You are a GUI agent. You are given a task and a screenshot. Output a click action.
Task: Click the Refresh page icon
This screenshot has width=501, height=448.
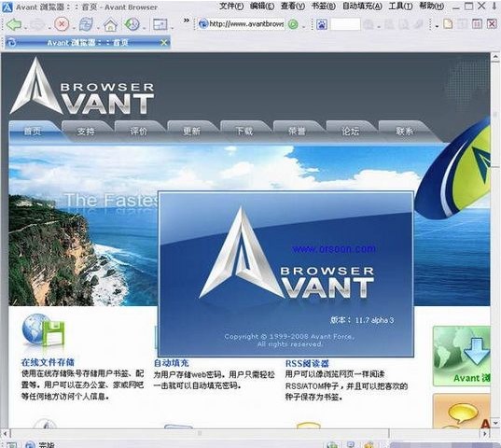[x=86, y=24]
